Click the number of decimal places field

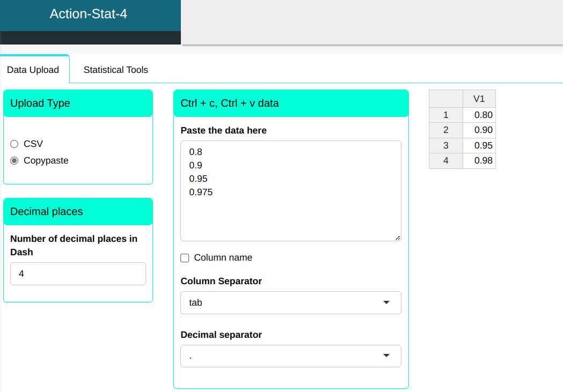click(78, 274)
